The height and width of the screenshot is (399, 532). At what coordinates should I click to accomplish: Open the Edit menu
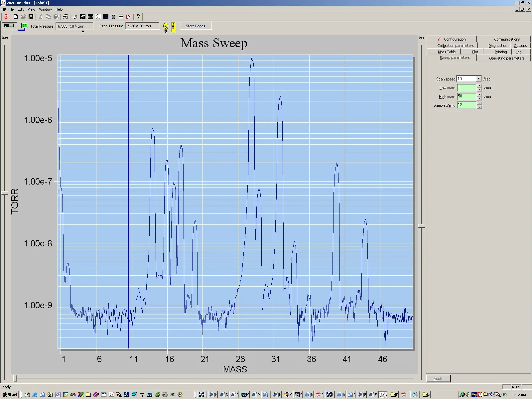tap(21, 9)
